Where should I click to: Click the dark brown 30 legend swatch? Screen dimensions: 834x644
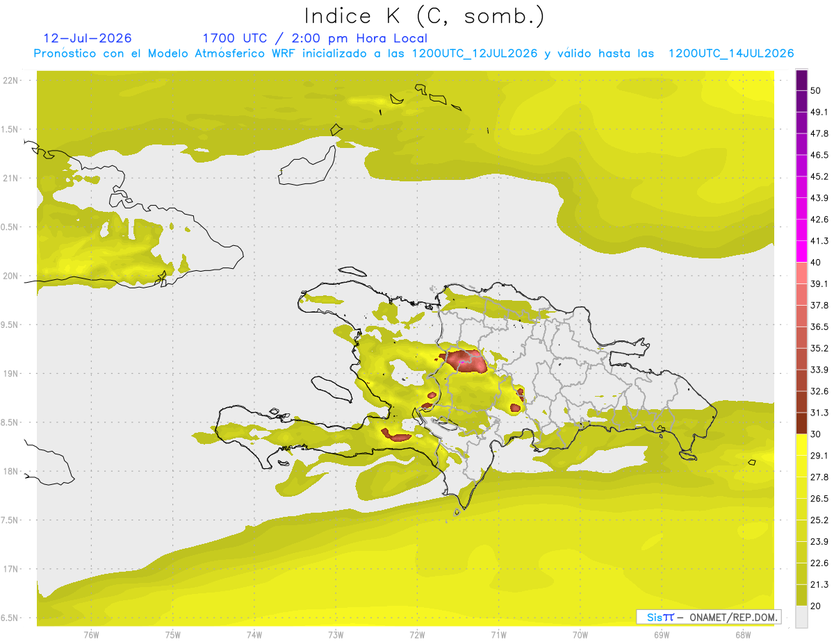[x=801, y=423]
